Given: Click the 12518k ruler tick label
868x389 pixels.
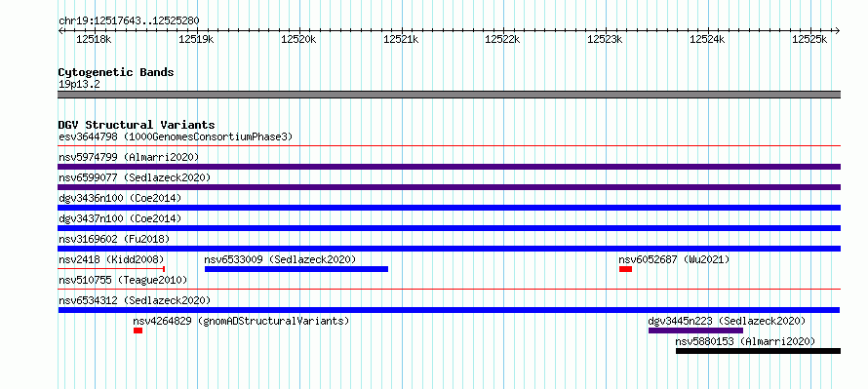Looking at the screenshot, I should 94,39.
